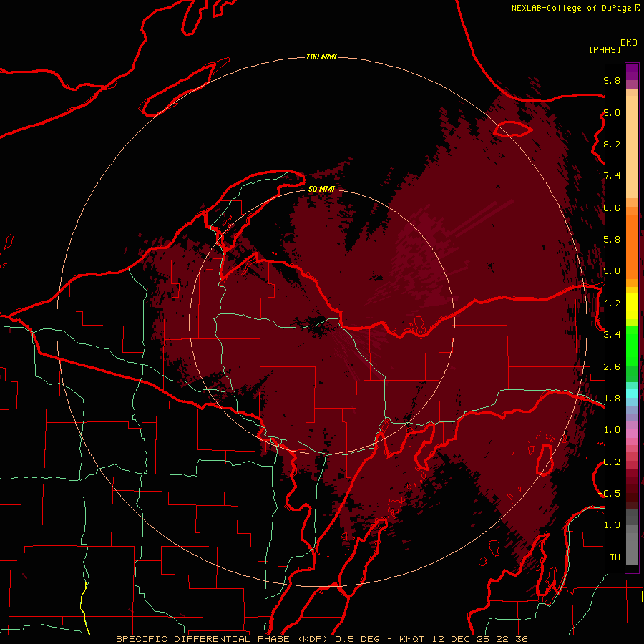Click the TH threshold label on the legend

coord(615,557)
